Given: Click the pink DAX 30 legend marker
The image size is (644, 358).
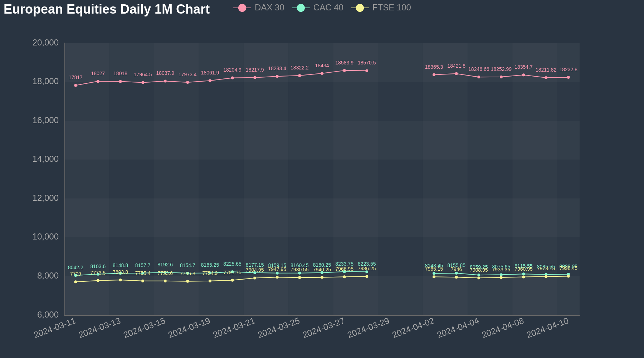Looking at the screenshot, I should tap(242, 8).
